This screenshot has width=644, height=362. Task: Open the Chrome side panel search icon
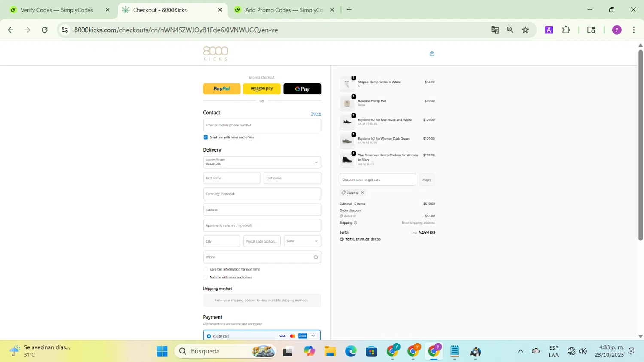pyautogui.click(x=591, y=30)
